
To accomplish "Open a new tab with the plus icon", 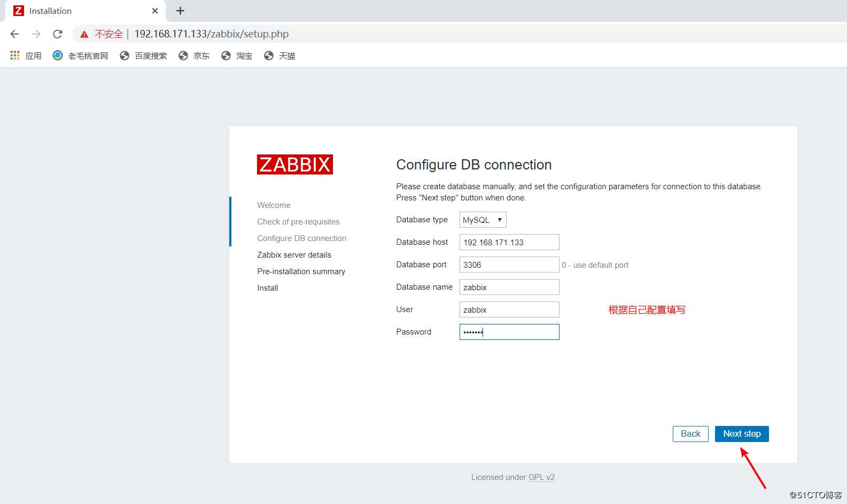I will click(x=181, y=11).
